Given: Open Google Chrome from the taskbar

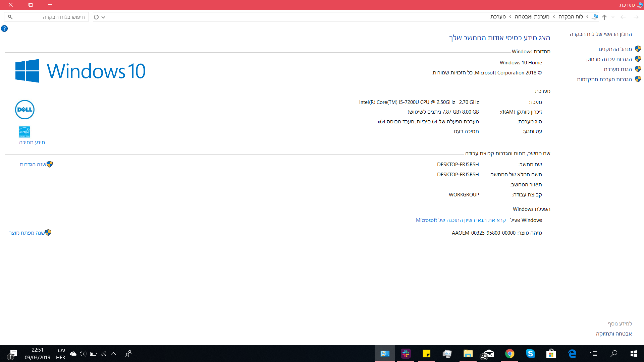Looking at the screenshot, I should pyautogui.click(x=509, y=354).
